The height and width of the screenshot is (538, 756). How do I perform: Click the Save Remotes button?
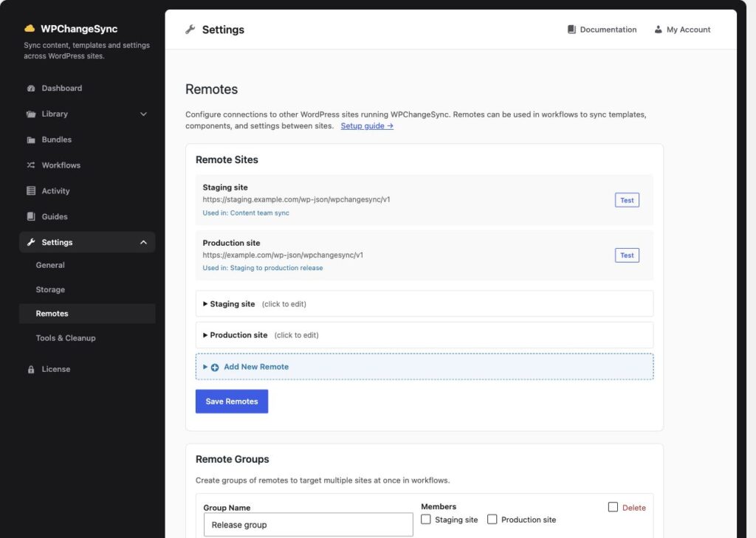(x=231, y=401)
